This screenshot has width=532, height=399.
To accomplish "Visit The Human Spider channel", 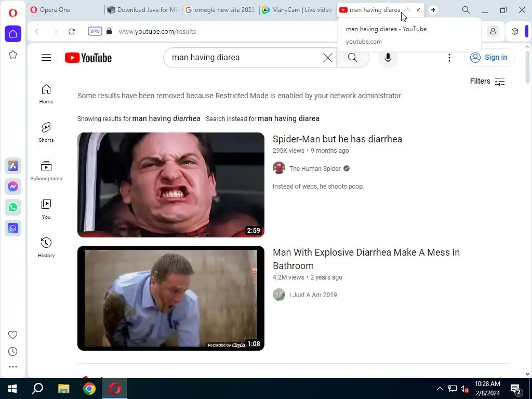I will coord(315,169).
